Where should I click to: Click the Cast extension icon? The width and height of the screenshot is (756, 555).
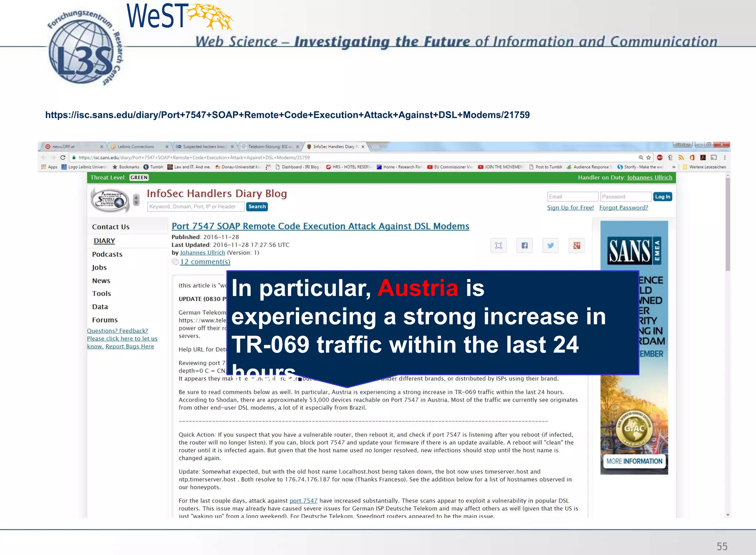[714, 158]
